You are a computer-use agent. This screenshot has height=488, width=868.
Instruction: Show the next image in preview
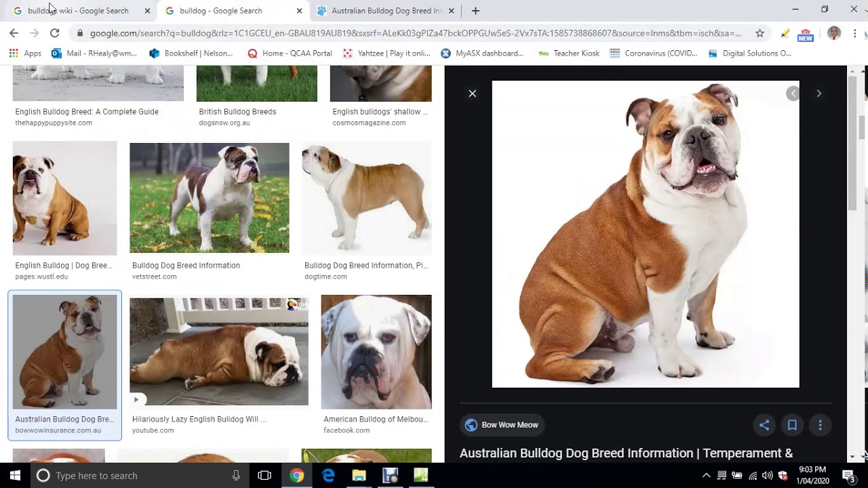pyautogui.click(x=818, y=94)
